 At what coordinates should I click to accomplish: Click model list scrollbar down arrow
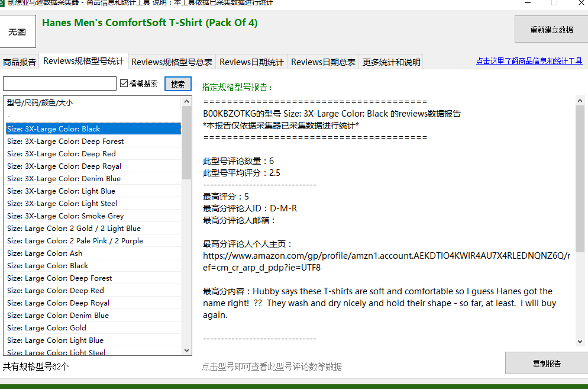point(186,351)
